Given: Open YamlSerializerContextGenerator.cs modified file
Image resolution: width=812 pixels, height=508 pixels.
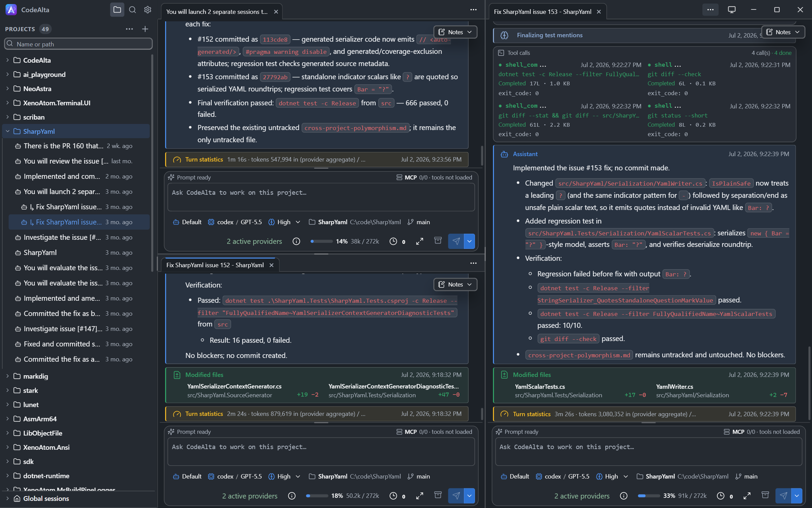Looking at the screenshot, I should pos(234,386).
